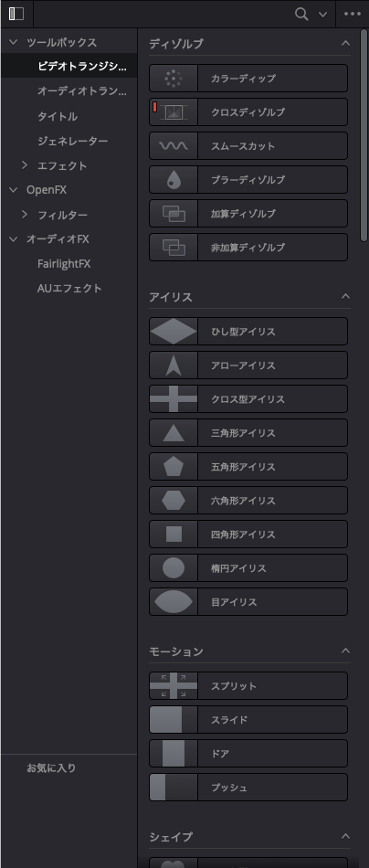369x868 pixels.
Task: Open the タイトル category
Action: (58, 116)
